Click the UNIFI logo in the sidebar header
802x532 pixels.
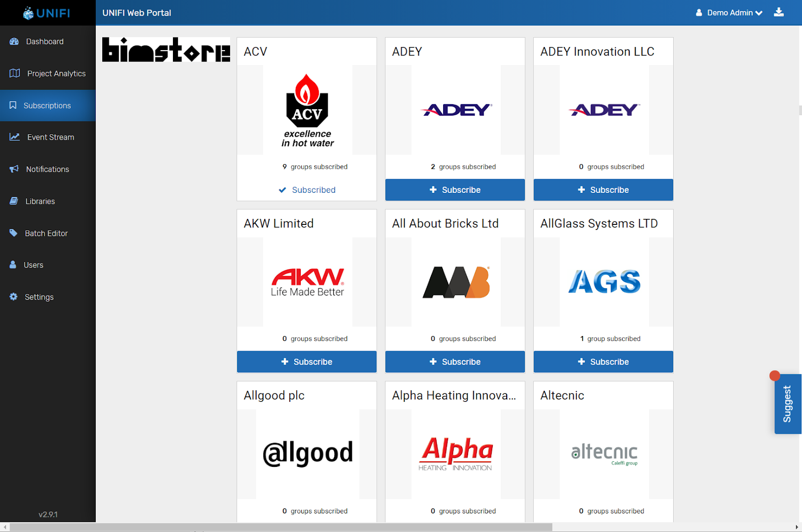pos(47,13)
